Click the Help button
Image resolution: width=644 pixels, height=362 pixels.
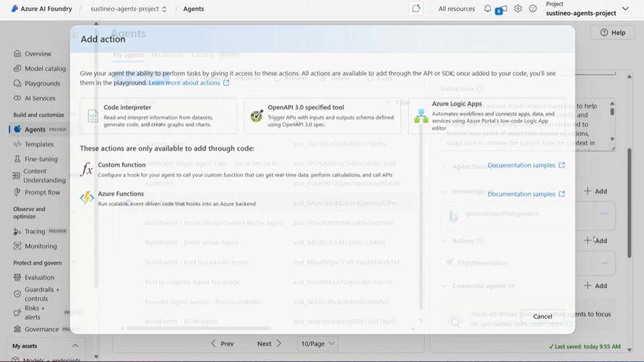[613, 33]
